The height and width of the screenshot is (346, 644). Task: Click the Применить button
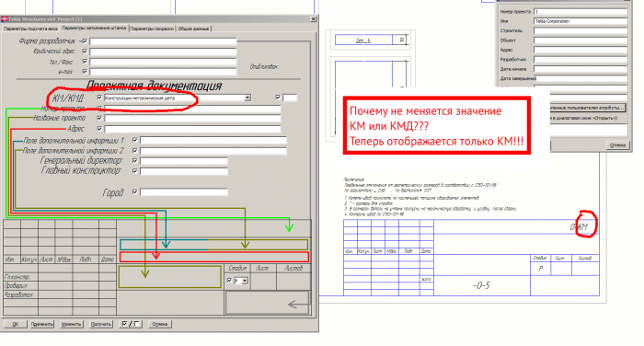[x=42, y=324]
